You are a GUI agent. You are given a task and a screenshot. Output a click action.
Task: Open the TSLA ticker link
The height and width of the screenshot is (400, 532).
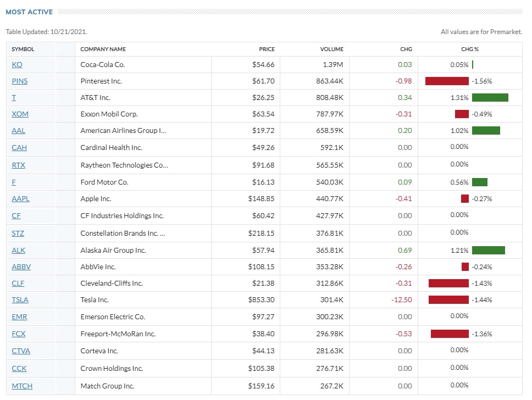point(20,300)
